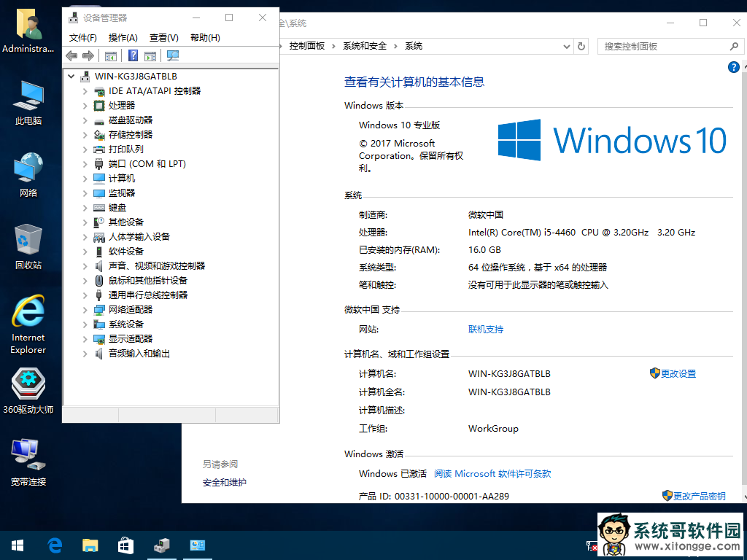This screenshot has height=560, width=747.
Task: Expand the 网络适配器 node
Action: pyautogui.click(x=85, y=309)
